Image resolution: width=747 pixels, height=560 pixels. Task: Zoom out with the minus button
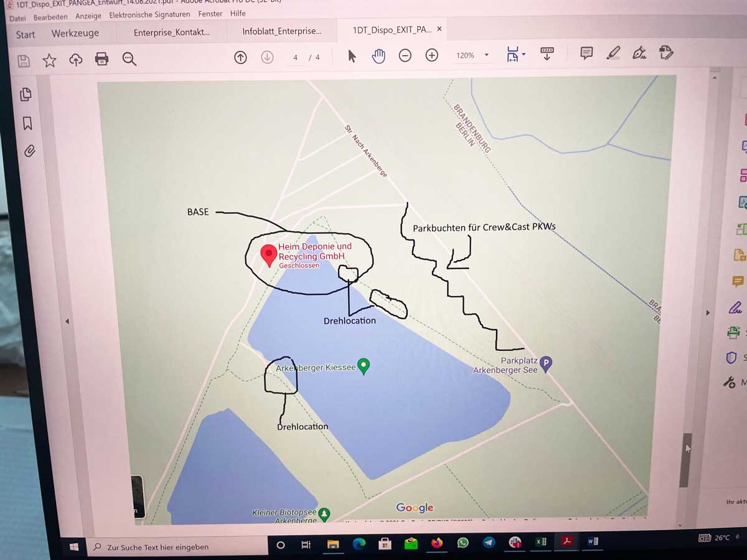tap(405, 56)
